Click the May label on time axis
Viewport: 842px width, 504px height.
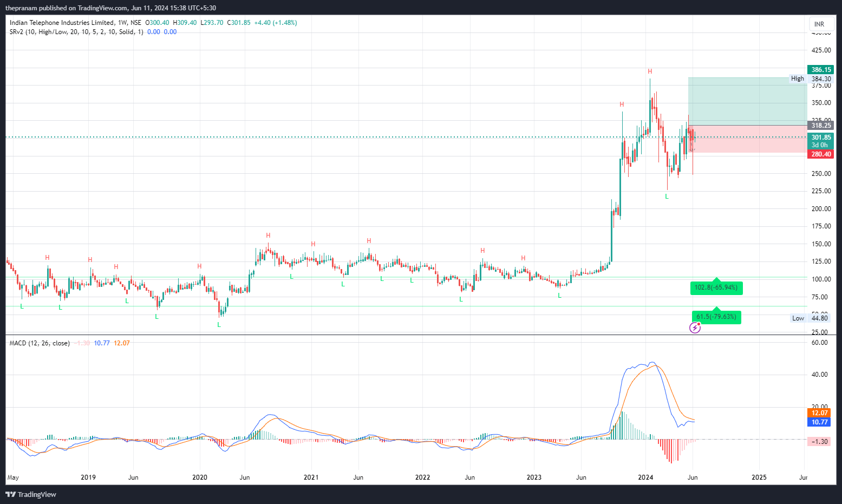[13, 477]
